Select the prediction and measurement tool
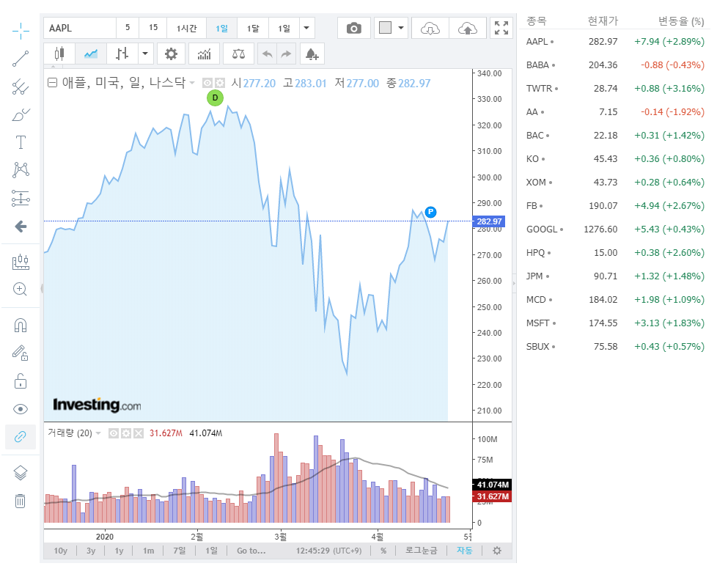 point(21,198)
